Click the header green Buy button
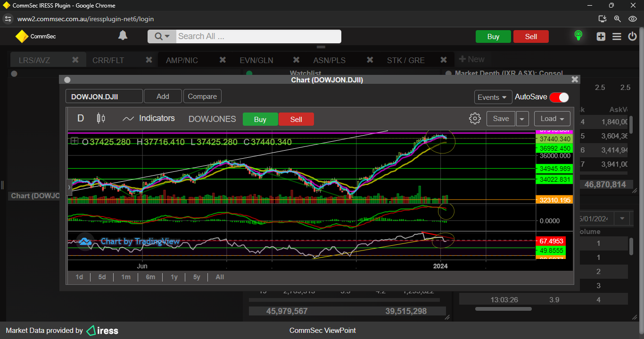 tap(493, 37)
